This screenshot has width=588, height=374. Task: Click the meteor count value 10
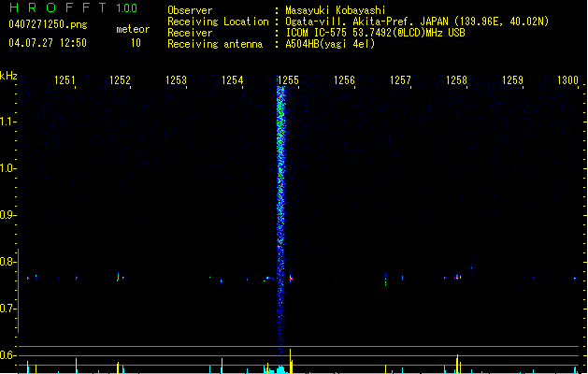click(x=136, y=43)
